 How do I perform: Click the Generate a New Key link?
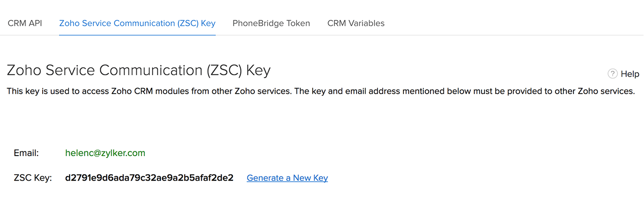pyautogui.click(x=287, y=178)
